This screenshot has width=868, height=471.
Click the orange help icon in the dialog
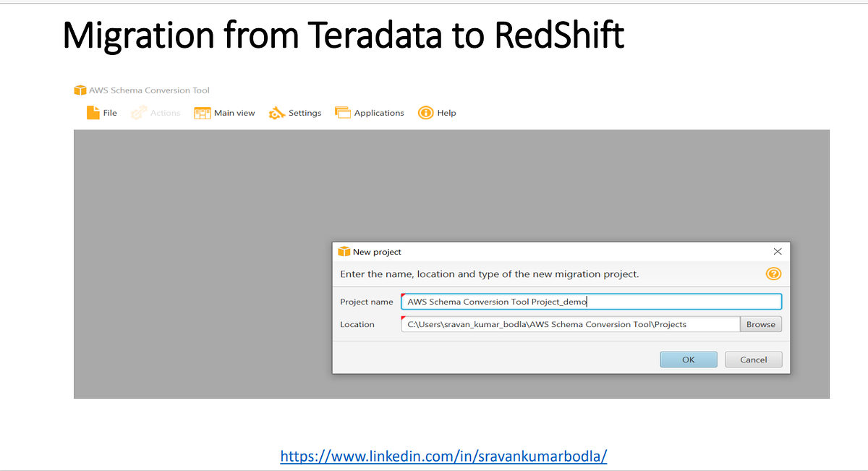coord(773,273)
